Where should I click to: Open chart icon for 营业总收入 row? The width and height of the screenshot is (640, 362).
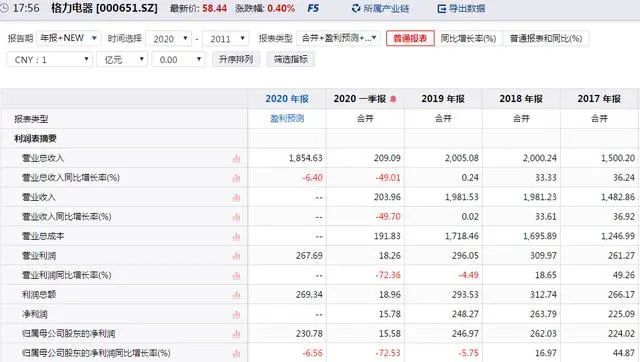[236, 158]
